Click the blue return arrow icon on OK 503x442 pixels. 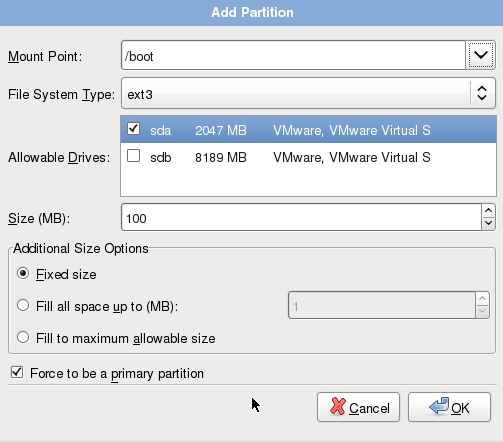(x=439, y=406)
